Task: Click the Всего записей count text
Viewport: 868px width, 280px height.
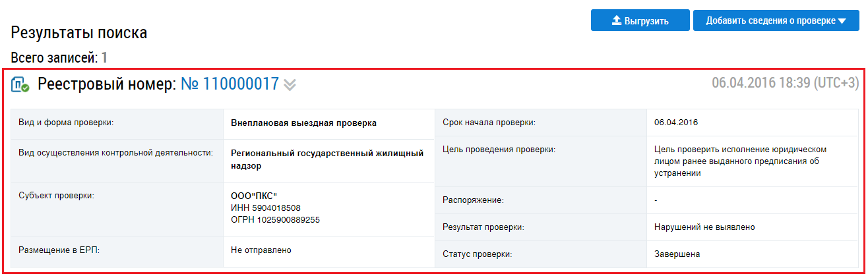Action: [x=59, y=57]
